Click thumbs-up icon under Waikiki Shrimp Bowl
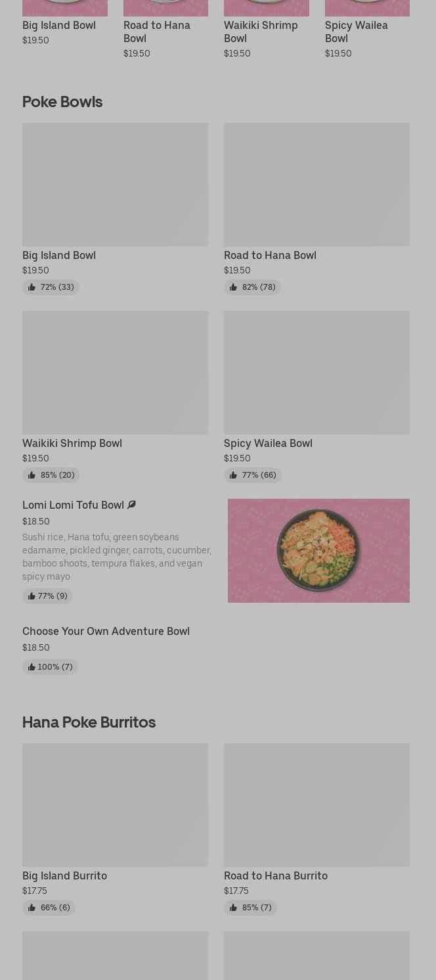This screenshot has height=980, width=436. point(32,475)
